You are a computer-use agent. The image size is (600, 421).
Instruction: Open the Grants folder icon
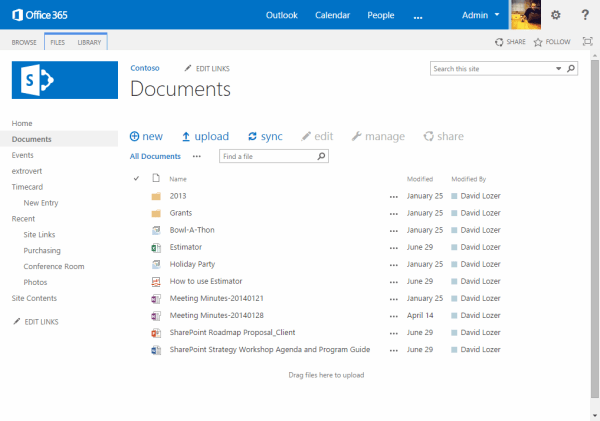click(x=156, y=213)
